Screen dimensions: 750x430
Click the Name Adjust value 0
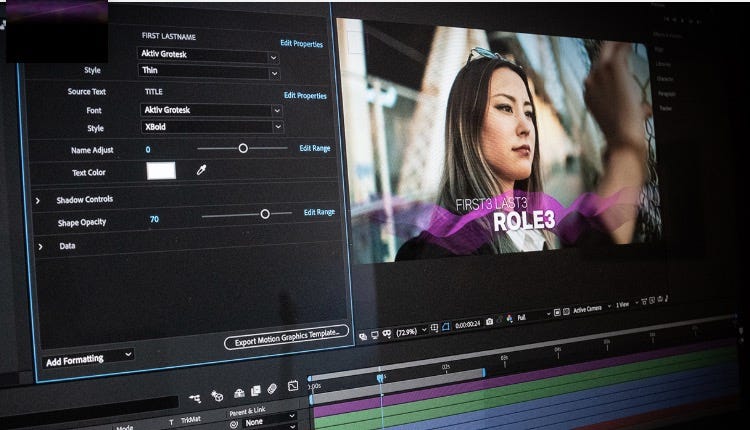(x=148, y=150)
